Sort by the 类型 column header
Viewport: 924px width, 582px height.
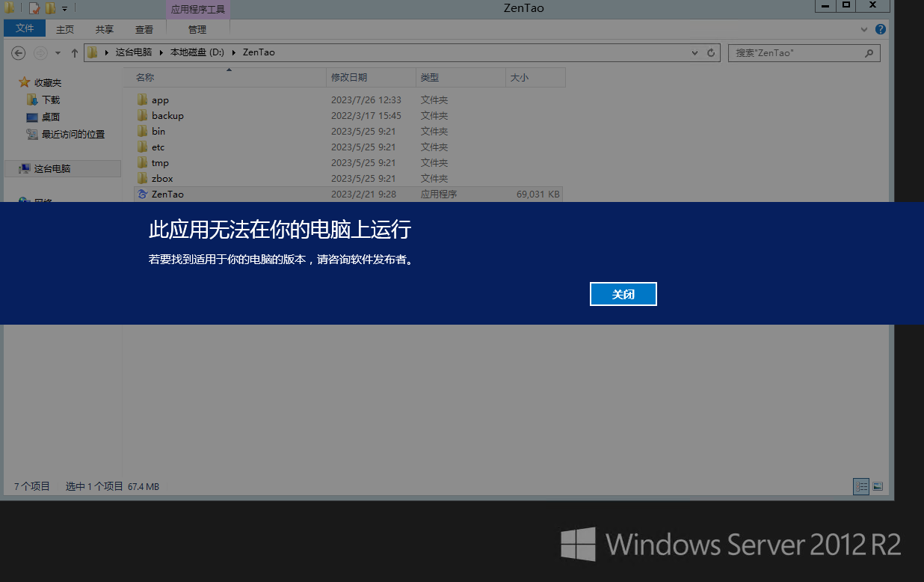461,77
